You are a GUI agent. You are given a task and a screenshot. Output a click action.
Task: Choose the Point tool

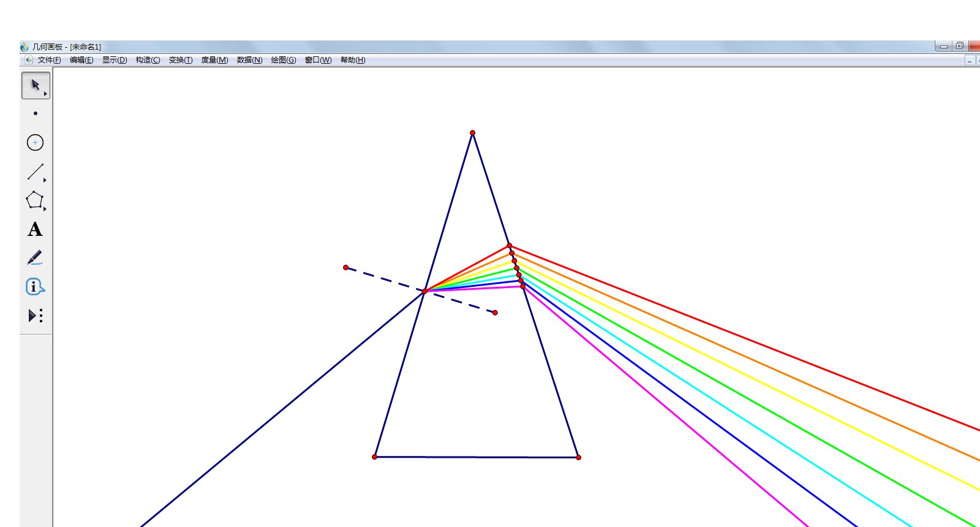click(x=36, y=113)
